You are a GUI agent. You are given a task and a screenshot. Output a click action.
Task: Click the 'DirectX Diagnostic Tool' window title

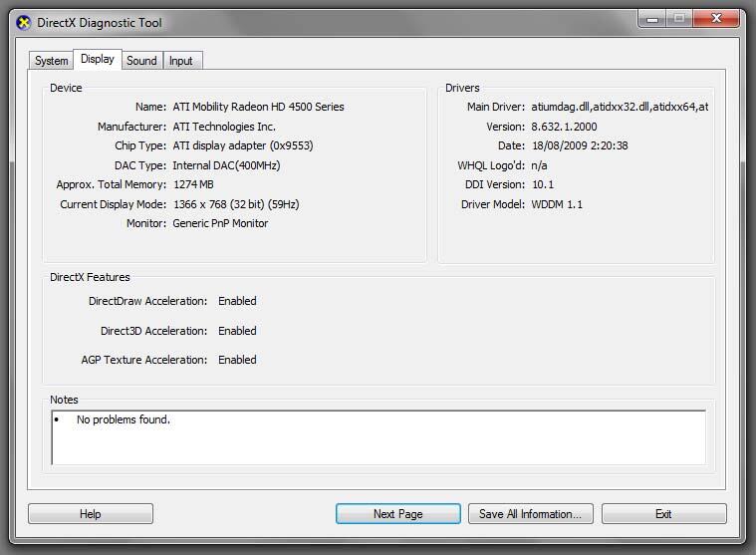pyautogui.click(x=100, y=23)
